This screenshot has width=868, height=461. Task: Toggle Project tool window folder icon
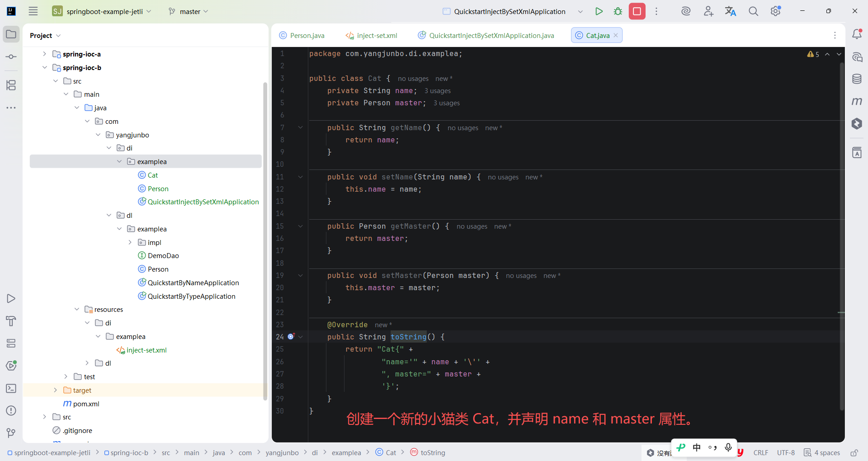tap(11, 34)
